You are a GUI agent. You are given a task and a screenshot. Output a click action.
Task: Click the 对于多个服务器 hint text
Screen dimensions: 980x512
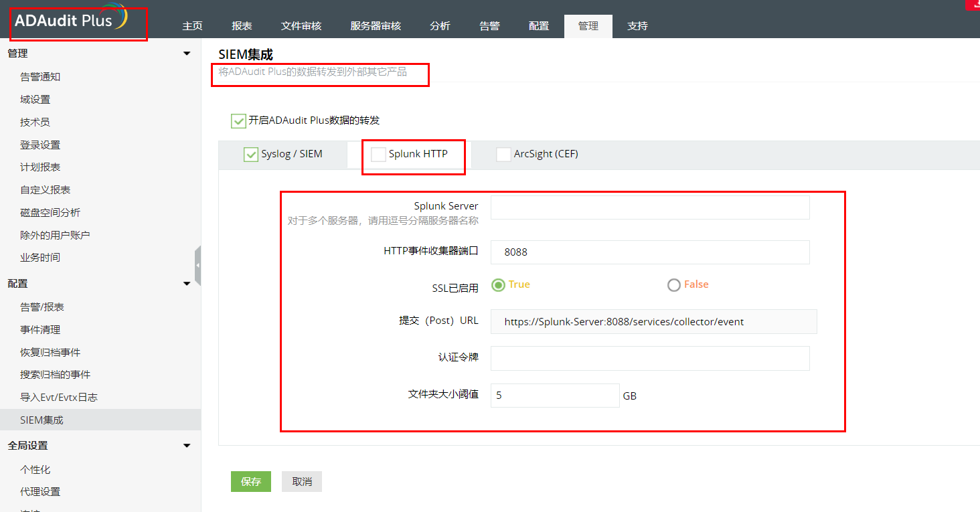click(383, 221)
